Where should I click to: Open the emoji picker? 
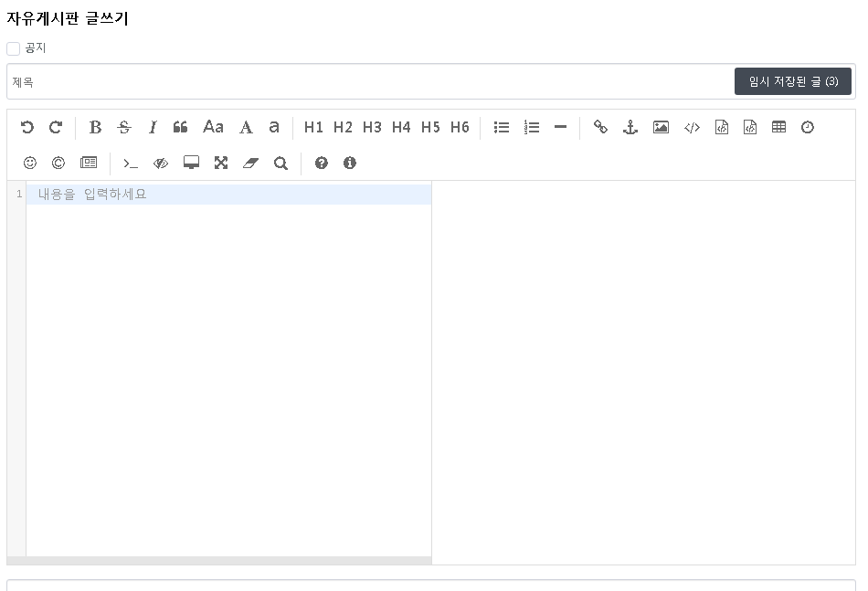tap(30, 164)
